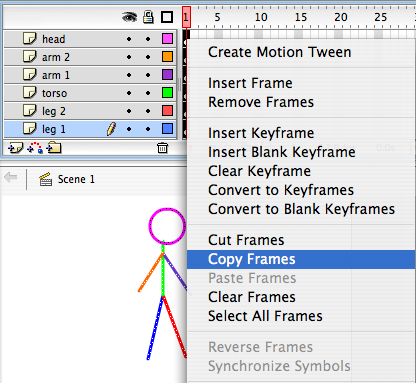Select Create Motion Tween menu entry
Image resolution: width=416 pixels, height=383 pixels.
tap(280, 52)
